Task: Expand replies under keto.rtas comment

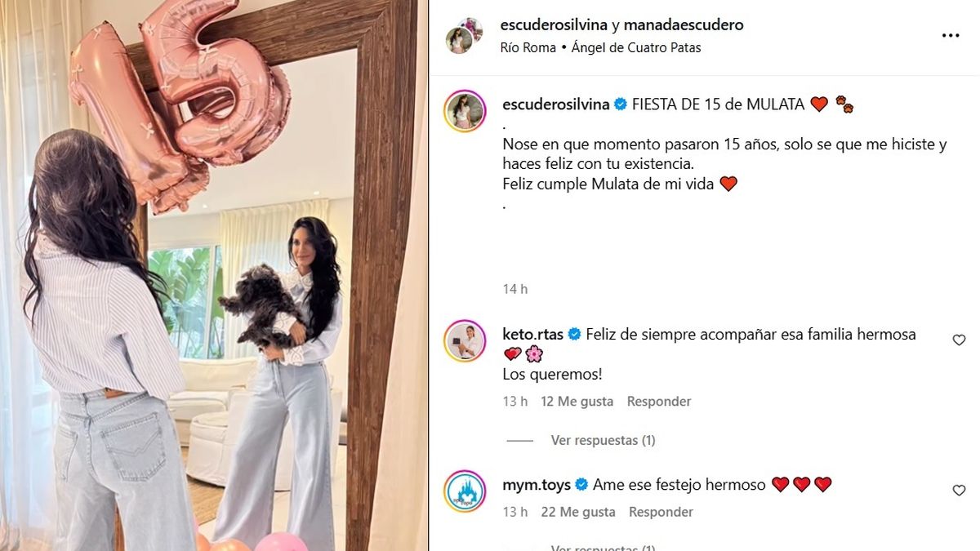Action: 603,440
